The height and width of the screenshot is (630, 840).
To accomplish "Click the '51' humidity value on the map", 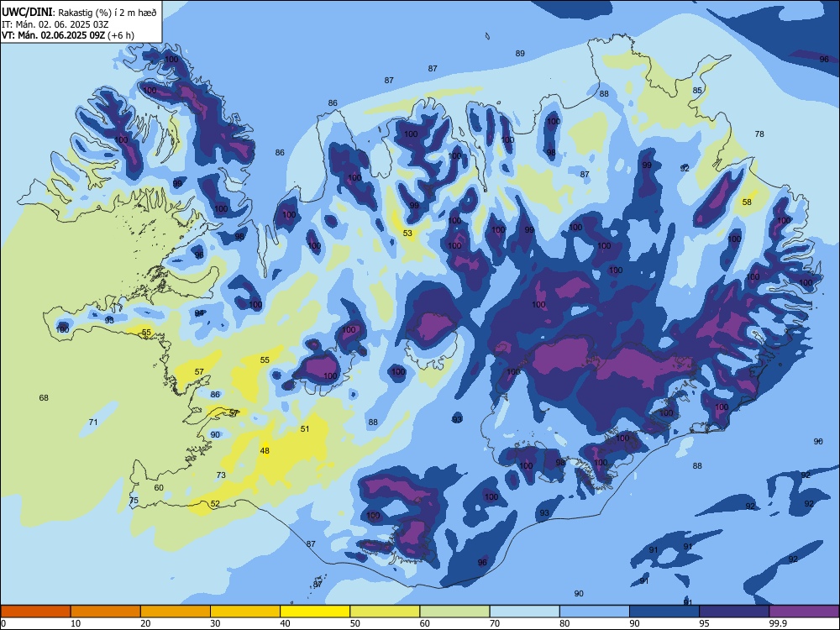I will pos(305,428).
